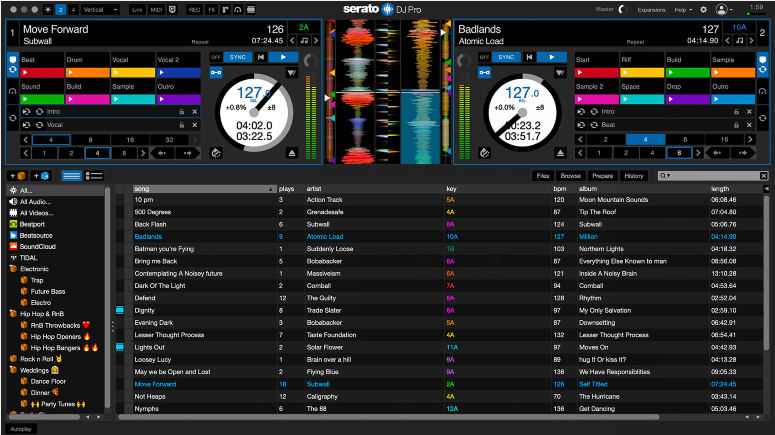Lock deck 1 Intro loop
775x435 pixels.
182,112
